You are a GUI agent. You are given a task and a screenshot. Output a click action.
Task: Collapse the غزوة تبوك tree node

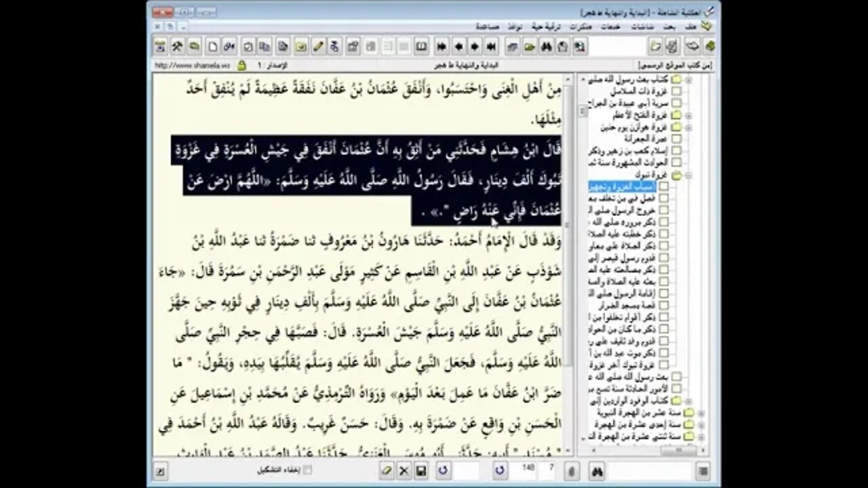(690, 174)
